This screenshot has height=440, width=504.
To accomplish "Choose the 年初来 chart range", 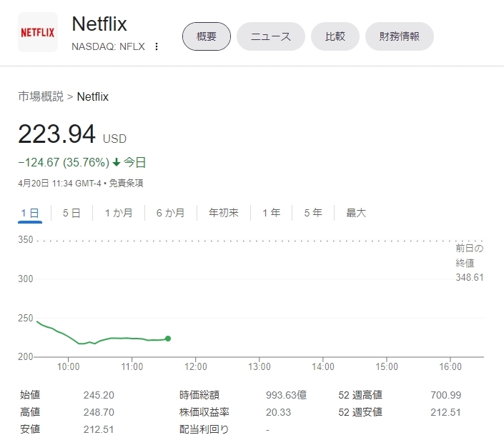I will pos(224,213).
